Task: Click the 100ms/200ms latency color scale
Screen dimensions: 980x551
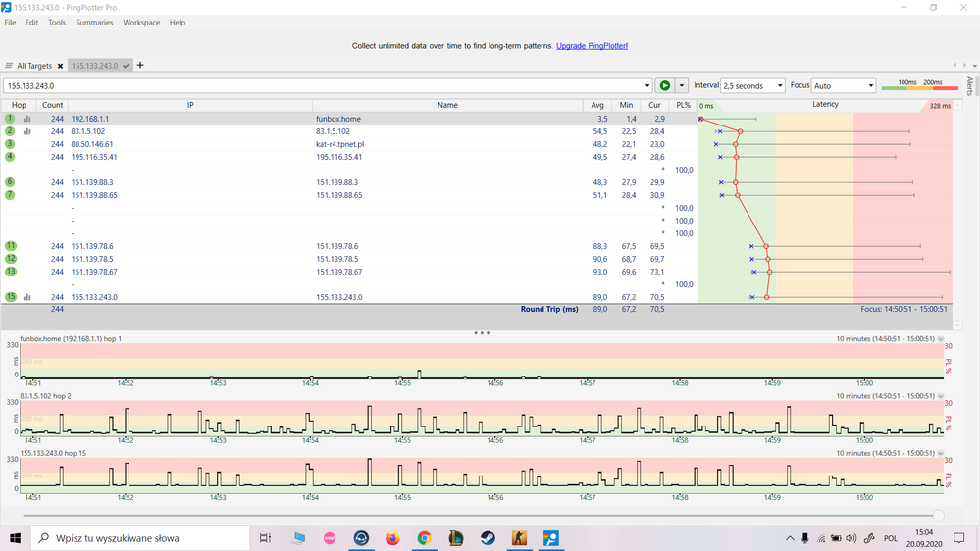Action: click(919, 85)
